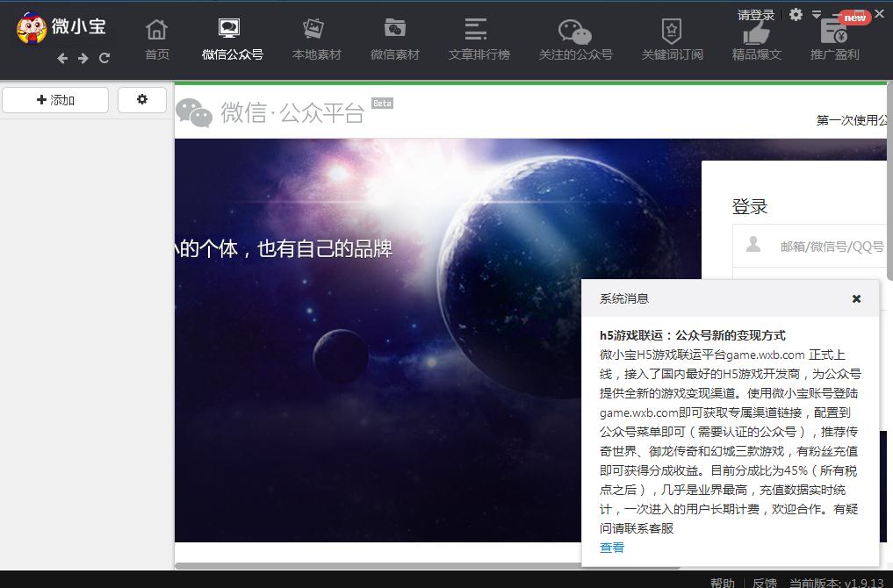Viewport: 893px width, 588px height.
Task: Click the 第一次使用 text at page top right
Action: click(852, 120)
